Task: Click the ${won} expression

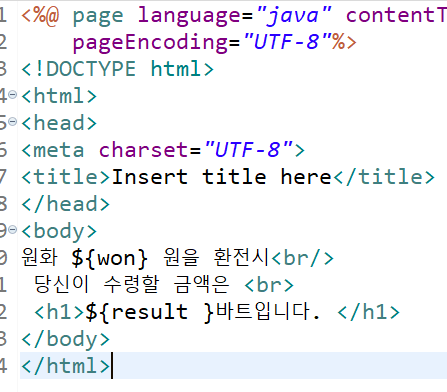Action: (x=109, y=258)
